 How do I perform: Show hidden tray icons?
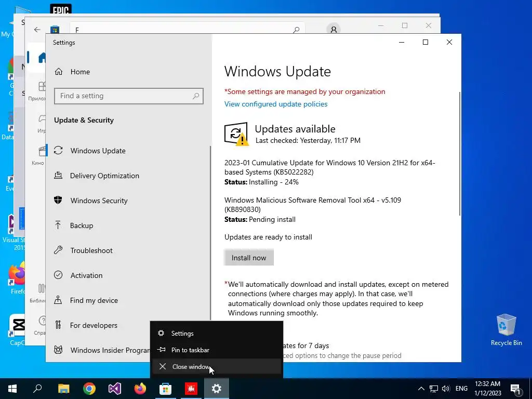pos(421,389)
